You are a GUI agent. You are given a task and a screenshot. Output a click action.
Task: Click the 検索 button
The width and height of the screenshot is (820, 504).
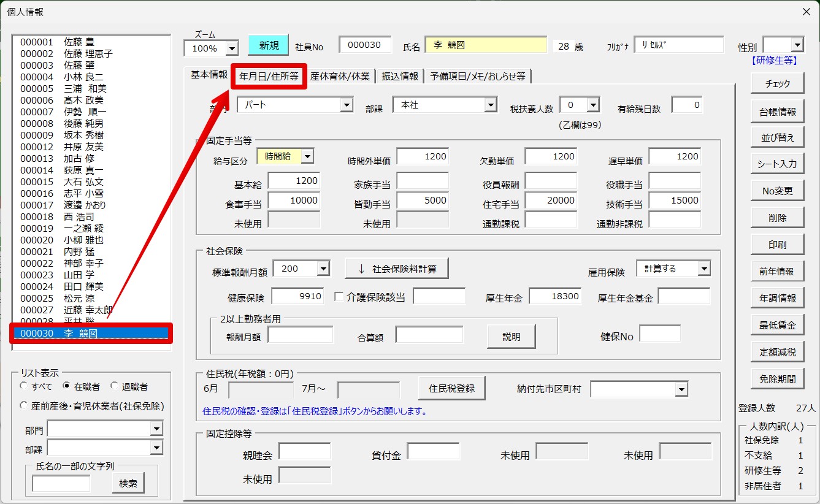coord(128,483)
